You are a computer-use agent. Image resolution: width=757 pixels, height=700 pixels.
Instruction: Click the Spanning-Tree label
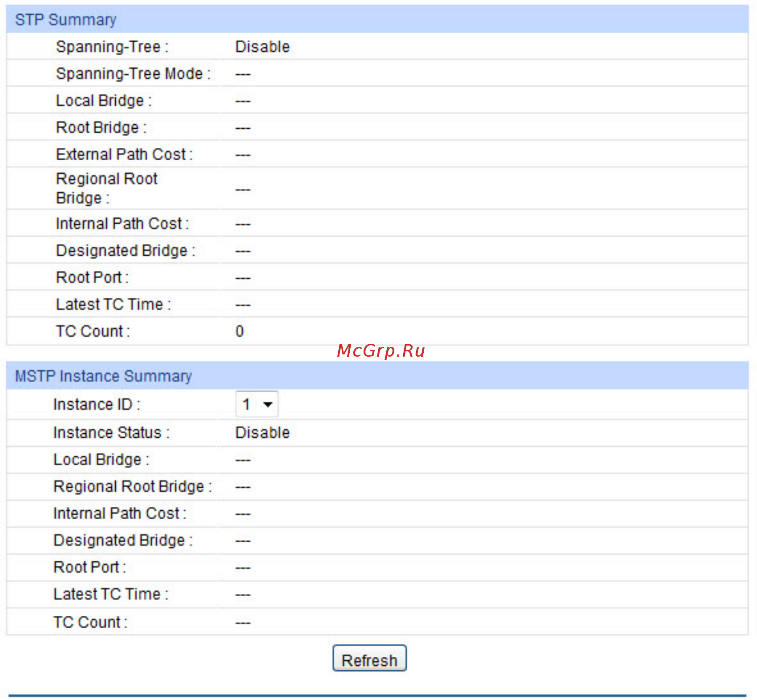point(112,47)
